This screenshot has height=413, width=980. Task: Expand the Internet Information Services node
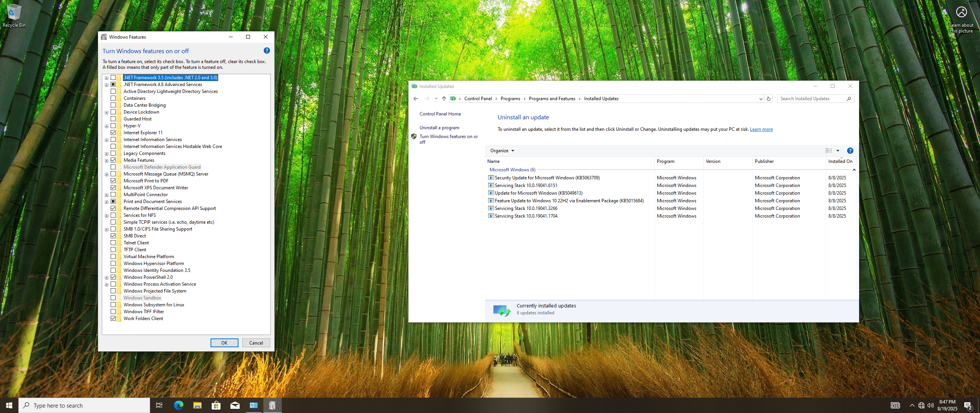pos(107,140)
